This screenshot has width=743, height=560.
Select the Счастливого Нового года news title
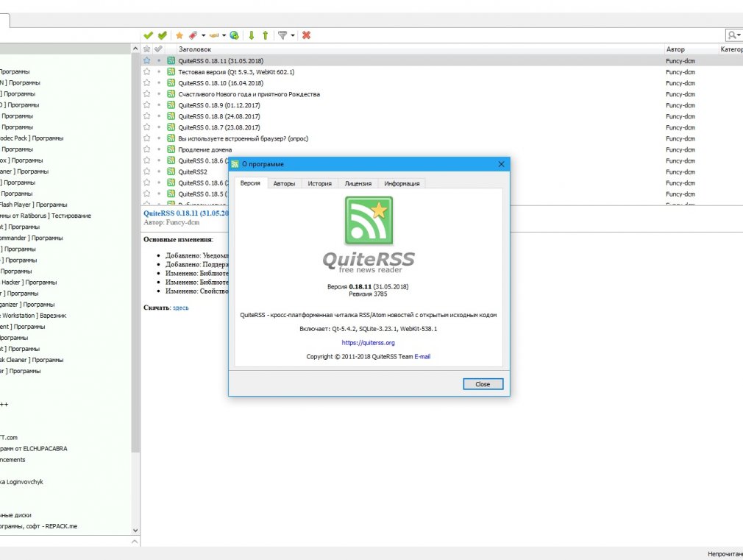point(249,94)
